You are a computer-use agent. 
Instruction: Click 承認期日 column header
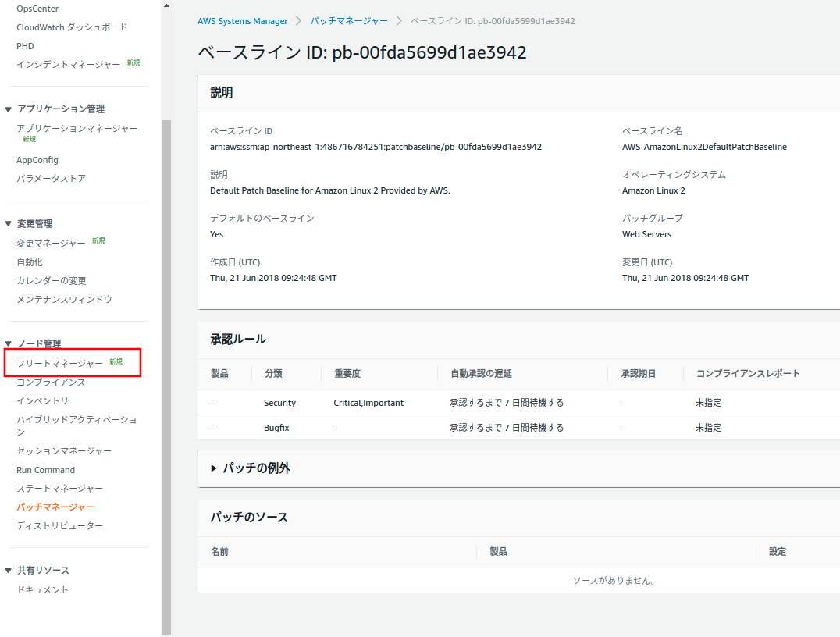pos(638,373)
